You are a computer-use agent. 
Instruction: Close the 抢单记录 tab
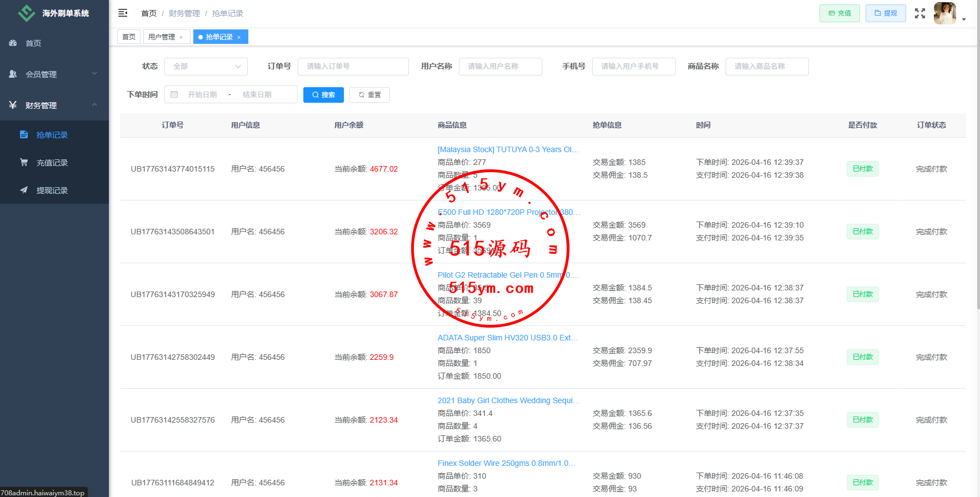click(239, 38)
